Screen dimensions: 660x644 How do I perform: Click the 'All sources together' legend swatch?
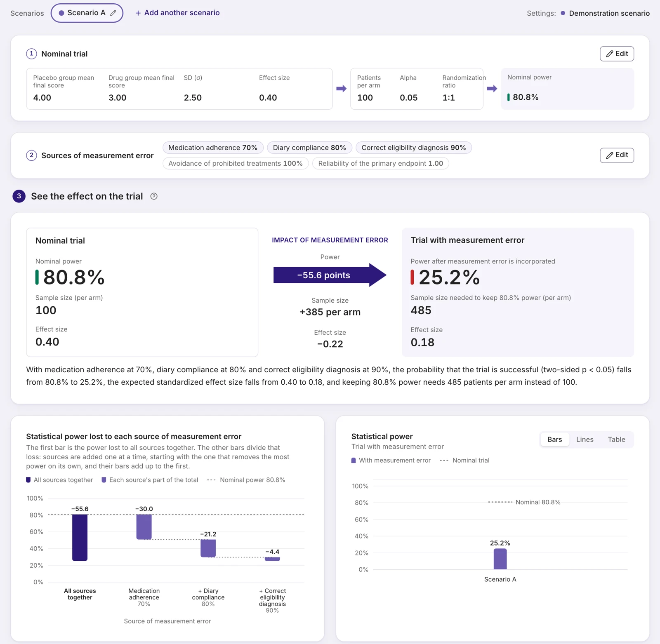tap(28, 480)
